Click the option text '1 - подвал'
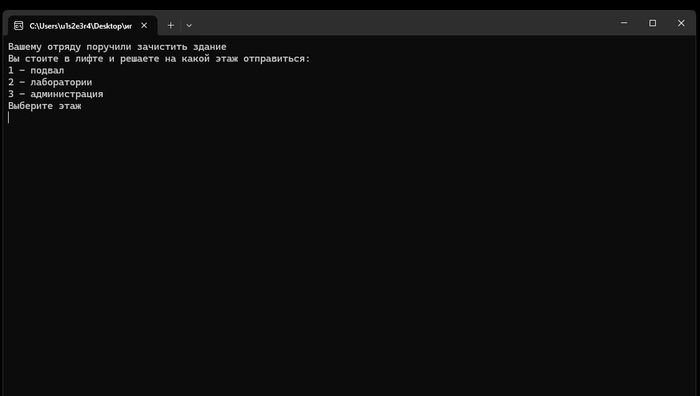Screen dimensions: 700x396 point(36,71)
